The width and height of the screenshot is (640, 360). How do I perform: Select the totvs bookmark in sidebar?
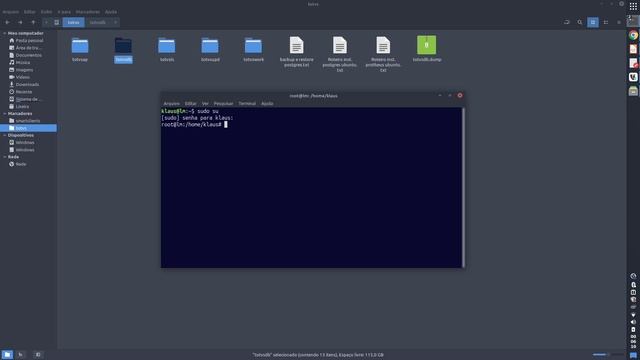(28, 128)
